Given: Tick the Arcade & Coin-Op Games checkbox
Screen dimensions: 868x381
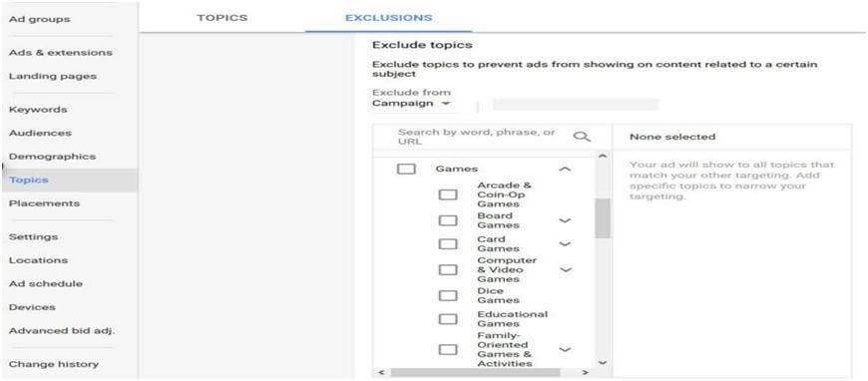Looking at the screenshot, I should tap(448, 194).
